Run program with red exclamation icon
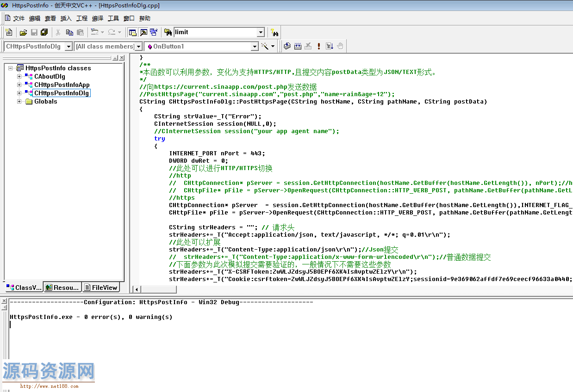This screenshot has width=573, height=392. [x=319, y=46]
